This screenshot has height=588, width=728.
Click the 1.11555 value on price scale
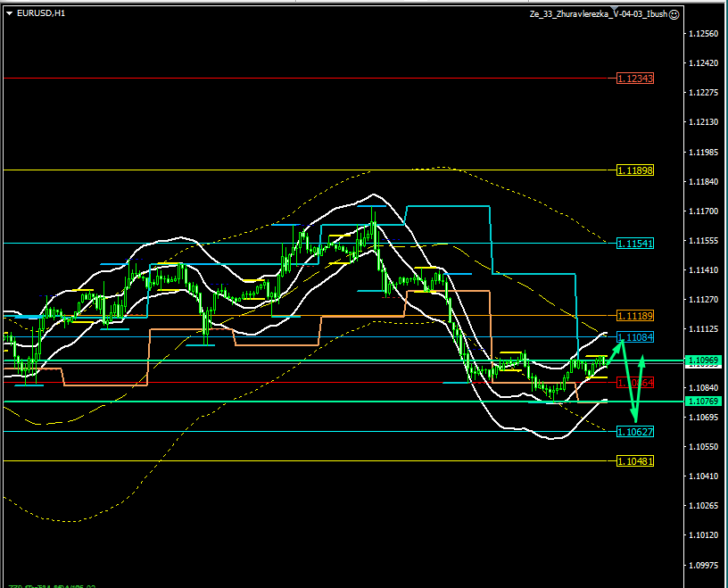click(703, 241)
